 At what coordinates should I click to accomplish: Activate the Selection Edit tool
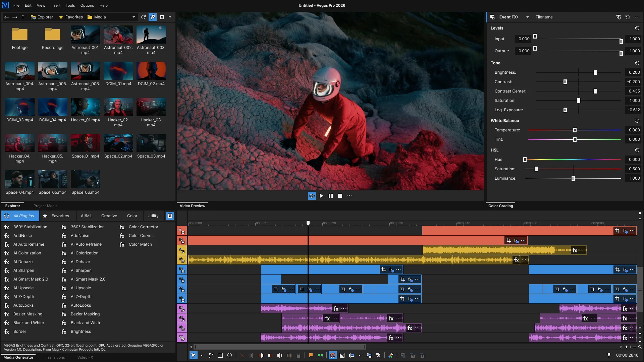pyautogui.click(x=220, y=355)
